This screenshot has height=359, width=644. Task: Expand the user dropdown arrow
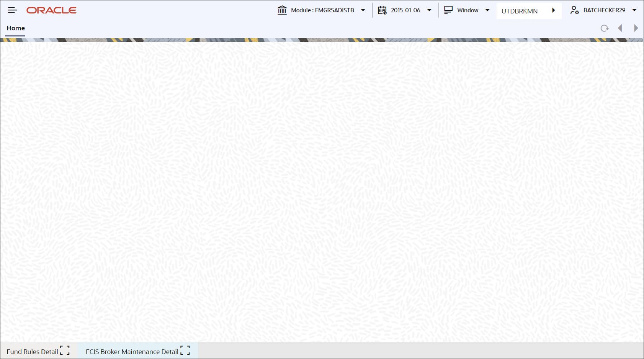pos(634,10)
